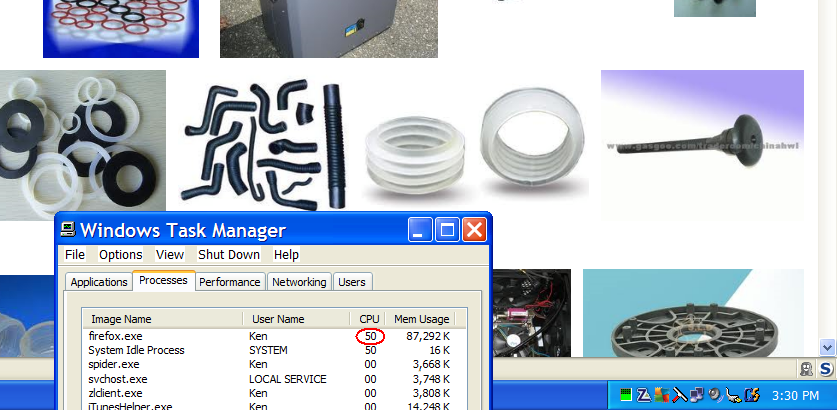Click the blue S status bar icon

tap(826, 368)
